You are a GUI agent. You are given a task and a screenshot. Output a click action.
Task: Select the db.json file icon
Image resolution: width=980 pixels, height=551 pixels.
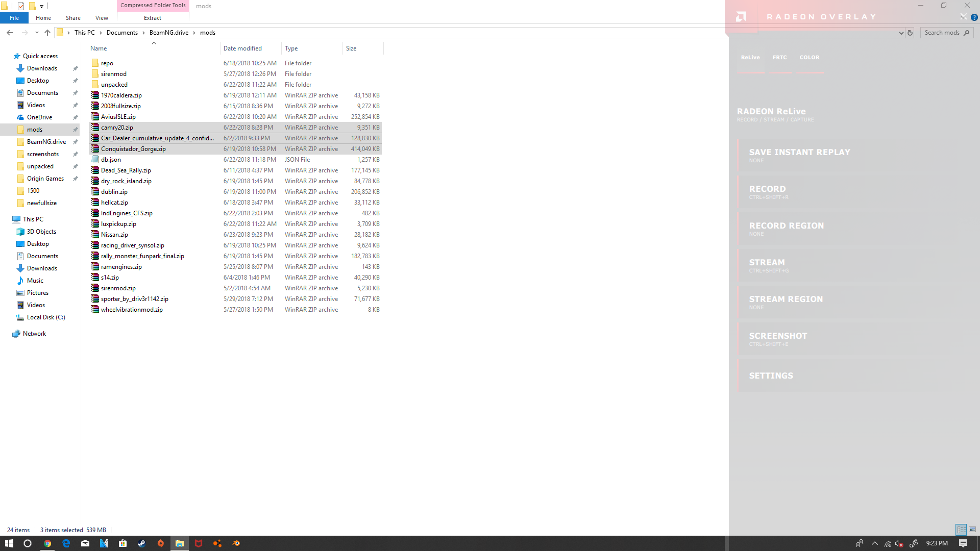pyautogui.click(x=95, y=160)
